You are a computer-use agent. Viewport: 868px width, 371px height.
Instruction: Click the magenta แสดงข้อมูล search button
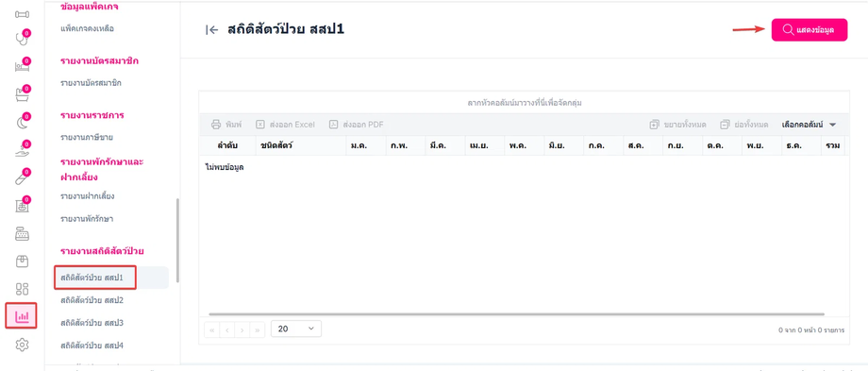coord(810,30)
